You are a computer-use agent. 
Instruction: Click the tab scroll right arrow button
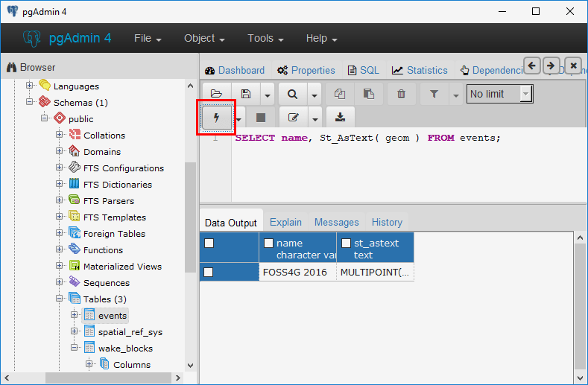point(551,66)
